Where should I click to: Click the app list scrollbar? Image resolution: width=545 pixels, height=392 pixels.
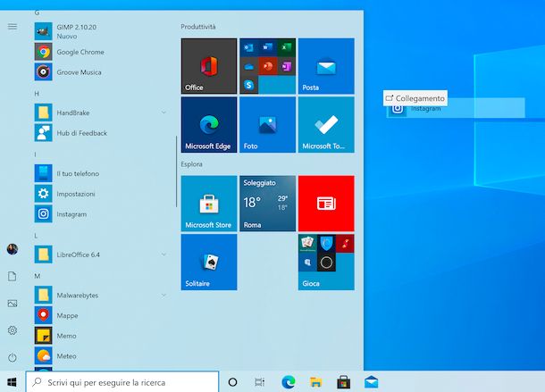pos(177,171)
